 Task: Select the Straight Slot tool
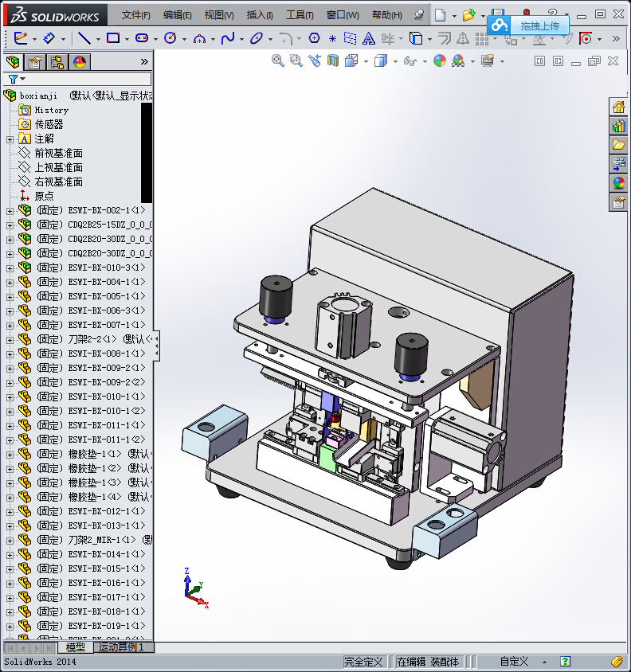click(x=142, y=38)
